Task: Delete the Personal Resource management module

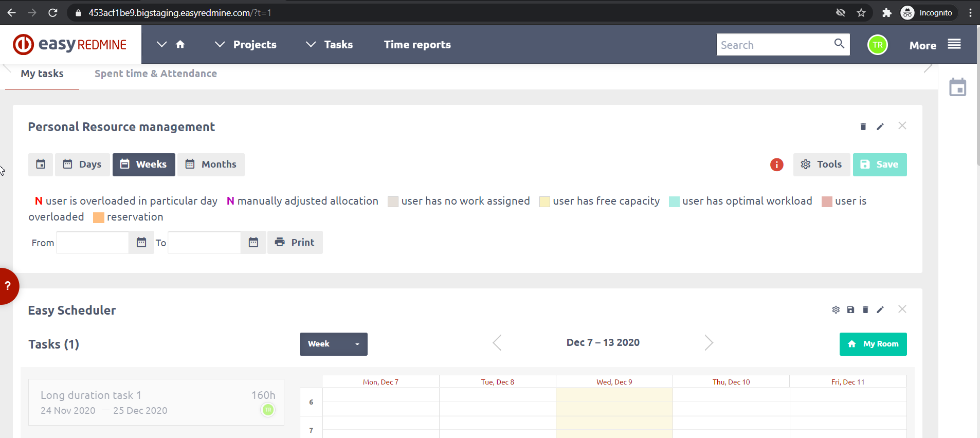Action: [863, 126]
